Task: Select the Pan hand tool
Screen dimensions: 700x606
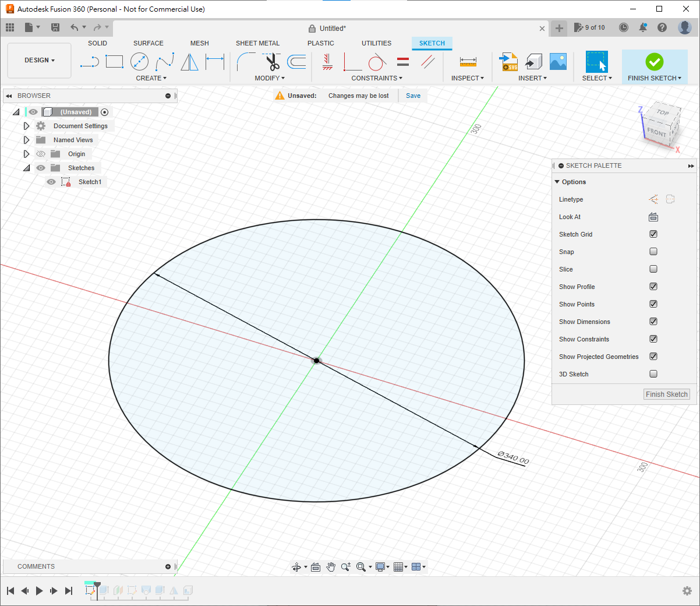Action: [x=331, y=567]
